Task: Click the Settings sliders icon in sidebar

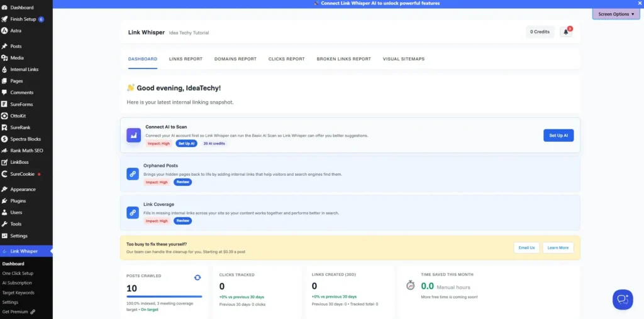Action: coord(4,235)
